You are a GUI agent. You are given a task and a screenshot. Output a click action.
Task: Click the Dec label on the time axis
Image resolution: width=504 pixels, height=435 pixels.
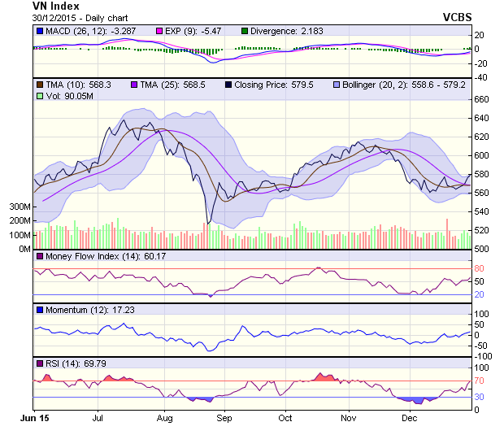click(409, 418)
